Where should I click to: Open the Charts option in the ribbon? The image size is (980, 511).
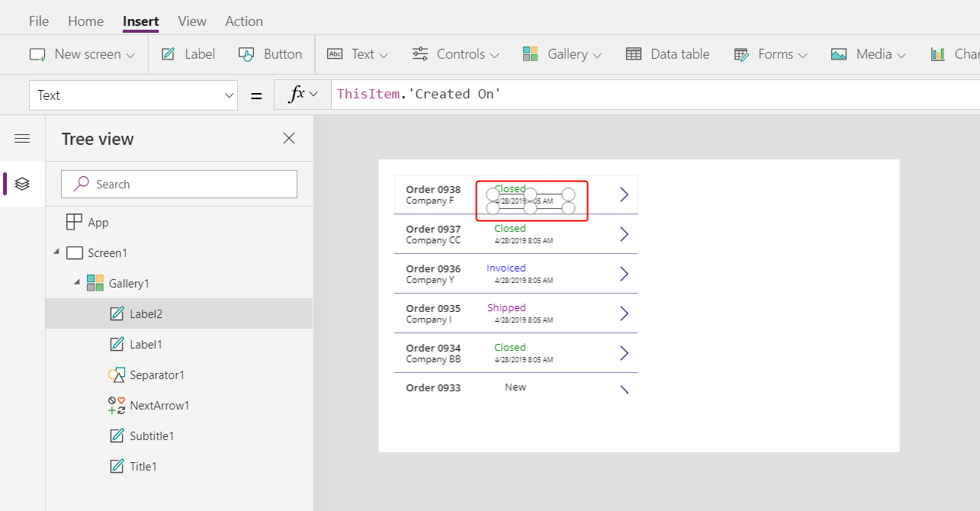tap(955, 54)
